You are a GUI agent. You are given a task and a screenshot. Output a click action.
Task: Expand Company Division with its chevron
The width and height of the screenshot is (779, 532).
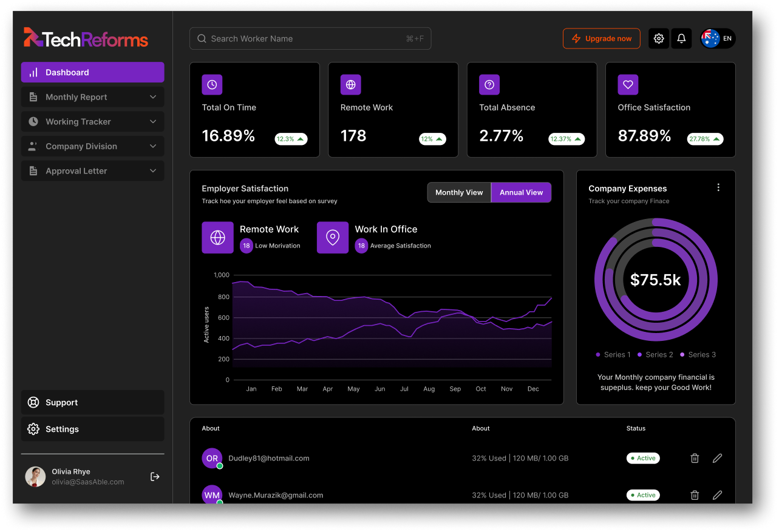click(x=153, y=146)
